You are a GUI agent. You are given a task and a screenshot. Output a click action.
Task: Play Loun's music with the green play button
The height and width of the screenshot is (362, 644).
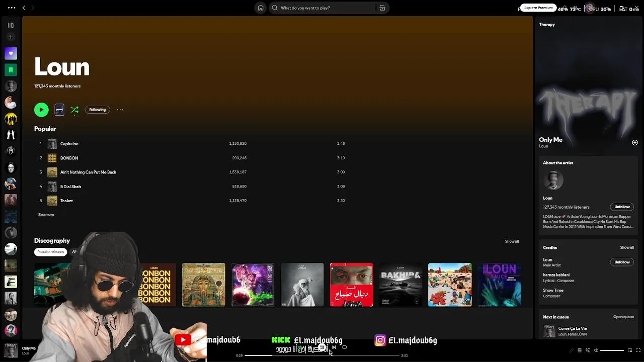tap(41, 110)
